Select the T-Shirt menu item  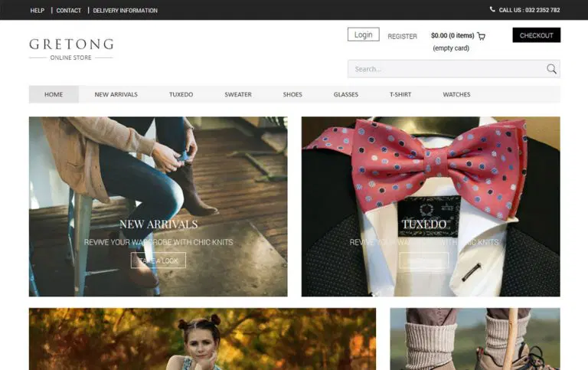tap(400, 94)
